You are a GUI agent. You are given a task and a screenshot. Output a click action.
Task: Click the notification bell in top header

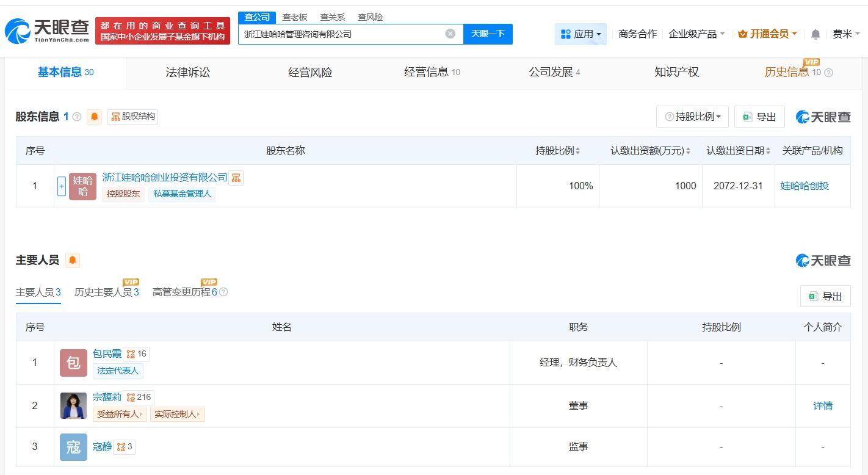pyautogui.click(x=815, y=34)
